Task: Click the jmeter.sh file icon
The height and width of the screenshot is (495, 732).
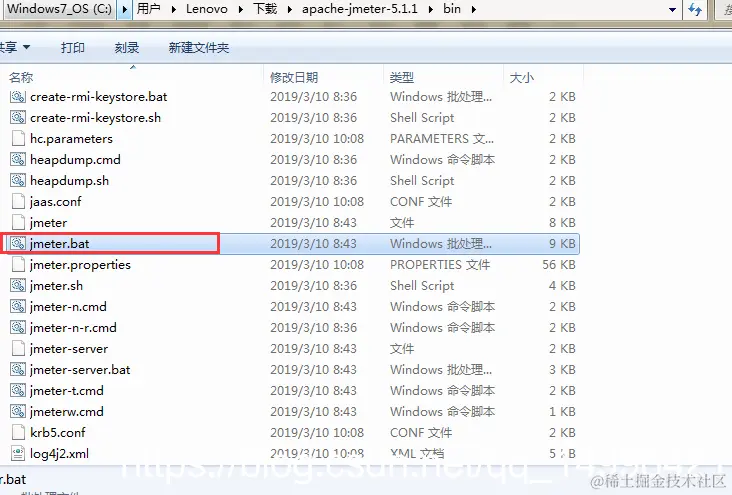Action: click(18, 286)
